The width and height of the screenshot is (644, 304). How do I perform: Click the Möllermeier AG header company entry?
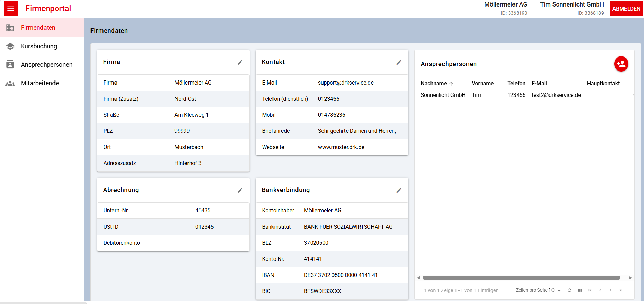(x=506, y=9)
